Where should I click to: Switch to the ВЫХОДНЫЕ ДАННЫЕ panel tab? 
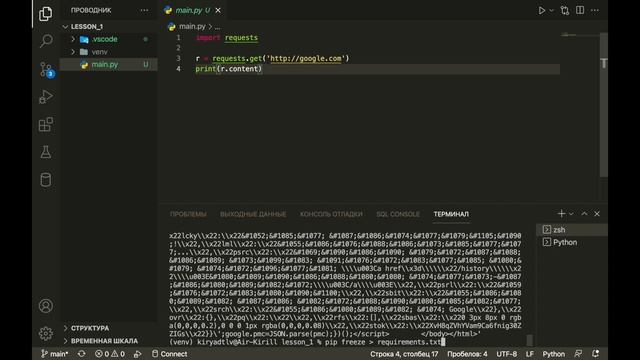(253, 214)
